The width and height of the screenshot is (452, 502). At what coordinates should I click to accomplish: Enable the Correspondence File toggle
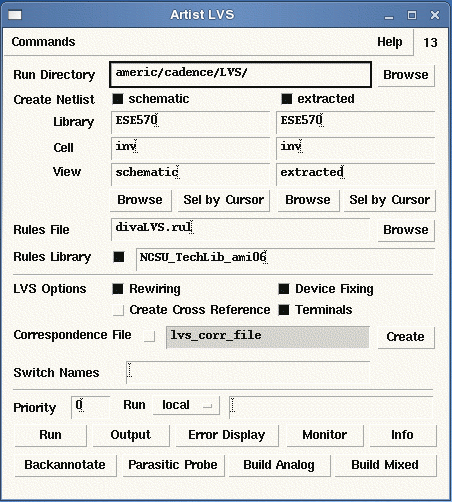coord(150,336)
